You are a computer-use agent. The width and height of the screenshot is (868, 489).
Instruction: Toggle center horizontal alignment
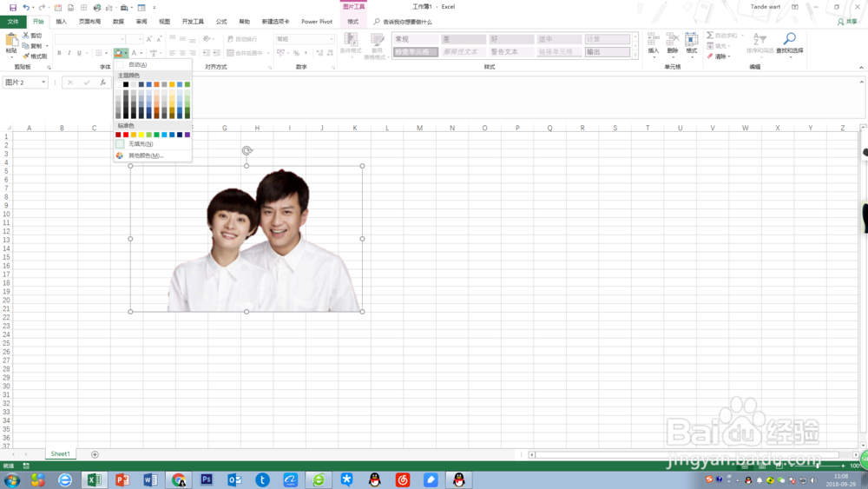tap(182, 53)
